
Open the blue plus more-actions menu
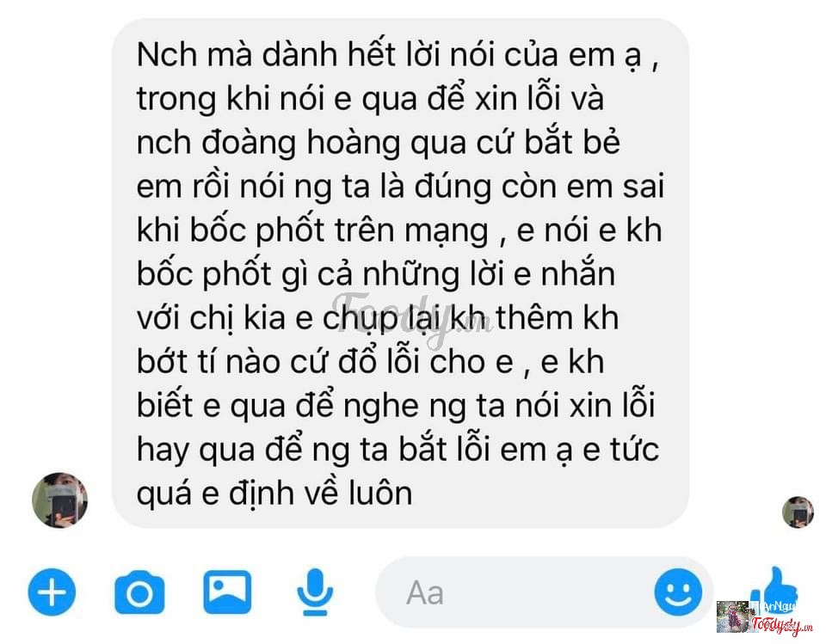(x=52, y=592)
